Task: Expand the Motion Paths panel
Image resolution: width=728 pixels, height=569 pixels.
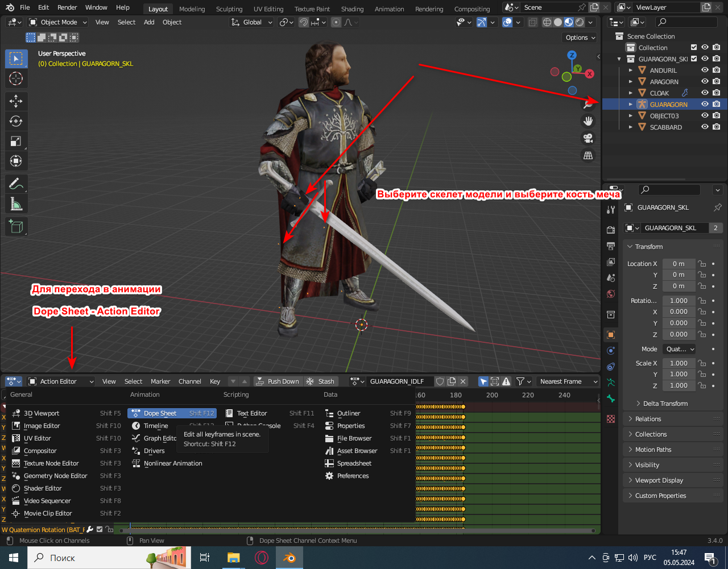Action: pos(653,450)
